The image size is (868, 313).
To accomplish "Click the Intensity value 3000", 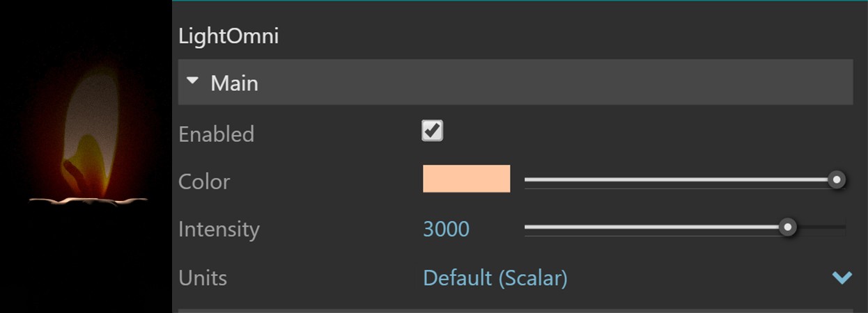I will 446,229.
